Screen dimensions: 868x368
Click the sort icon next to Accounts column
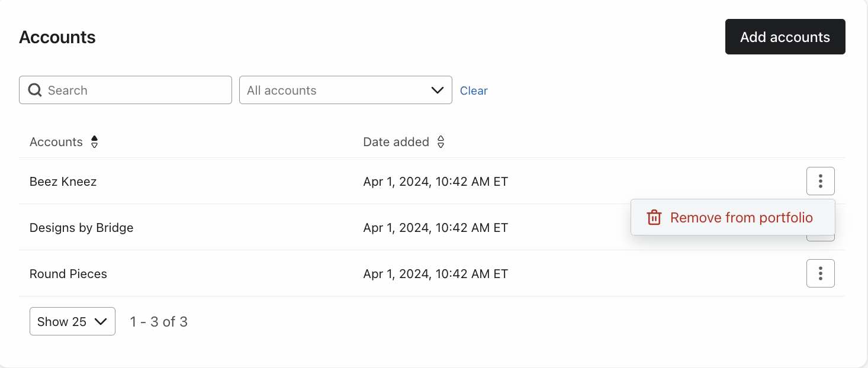point(94,142)
